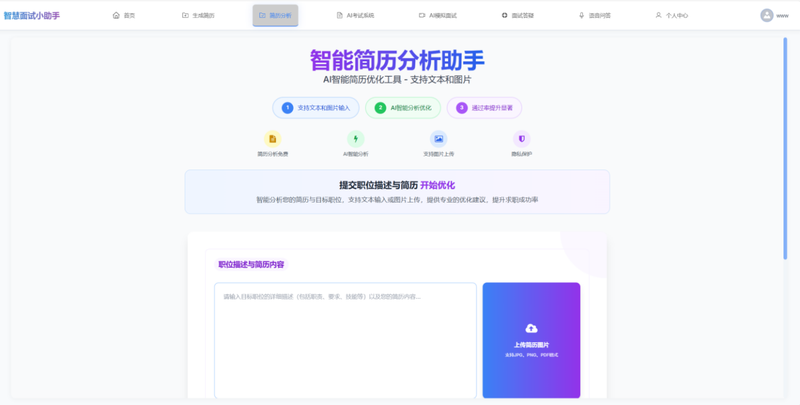
Task: Click step 1 pill 支持文本和图片输入
Action: pos(316,108)
